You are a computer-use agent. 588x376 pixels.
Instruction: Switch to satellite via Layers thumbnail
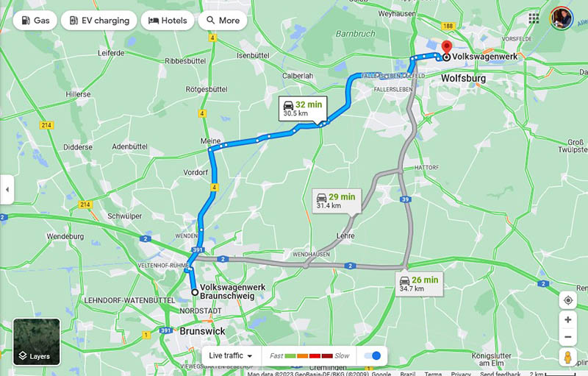click(37, 342)
